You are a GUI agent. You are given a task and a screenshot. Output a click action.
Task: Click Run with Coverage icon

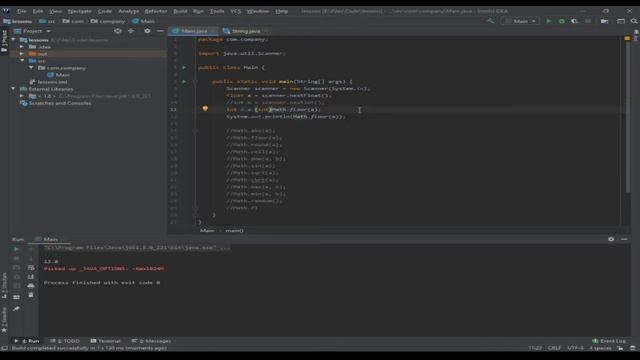[575, 21]
